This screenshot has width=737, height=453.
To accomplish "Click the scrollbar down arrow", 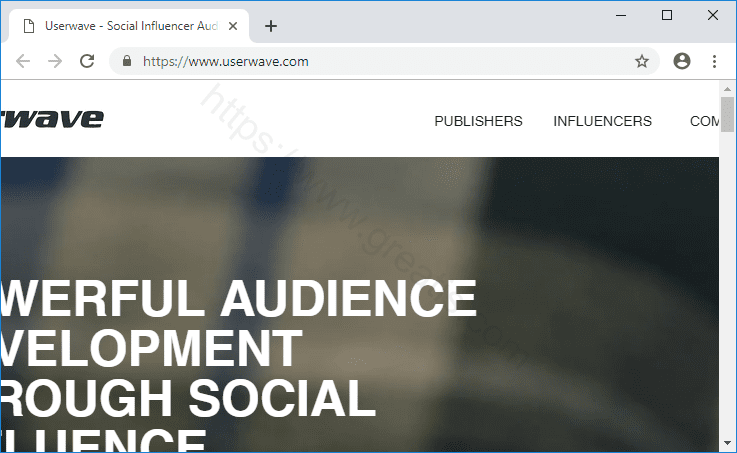I will click(727, 443).
